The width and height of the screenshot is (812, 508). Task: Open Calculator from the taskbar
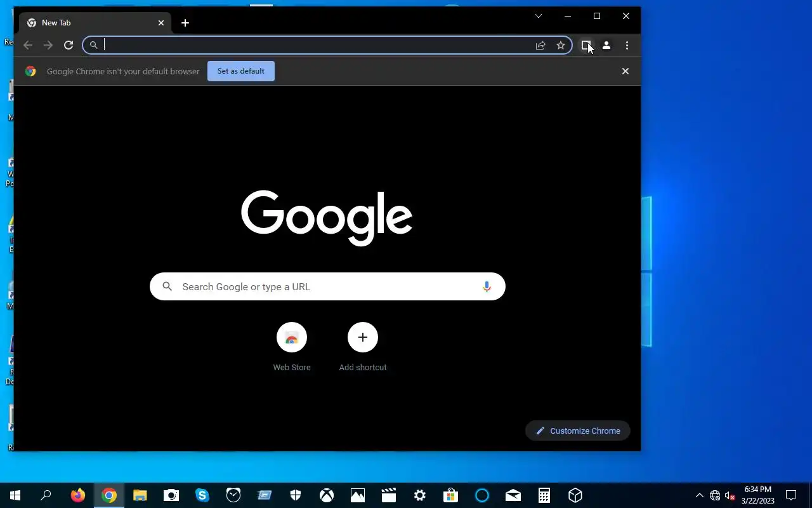coord(544,495)
